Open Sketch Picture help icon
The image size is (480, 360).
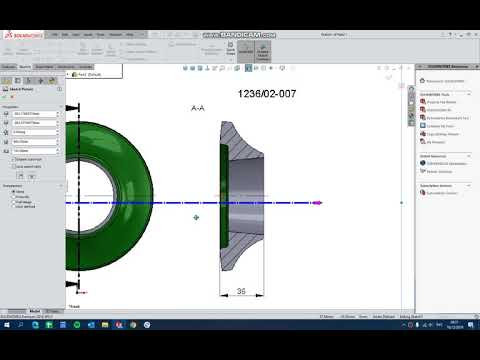[59, 89]
